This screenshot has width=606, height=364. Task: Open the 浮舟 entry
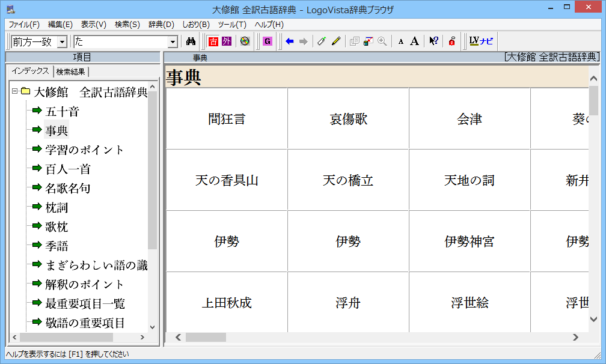point(348,303)
